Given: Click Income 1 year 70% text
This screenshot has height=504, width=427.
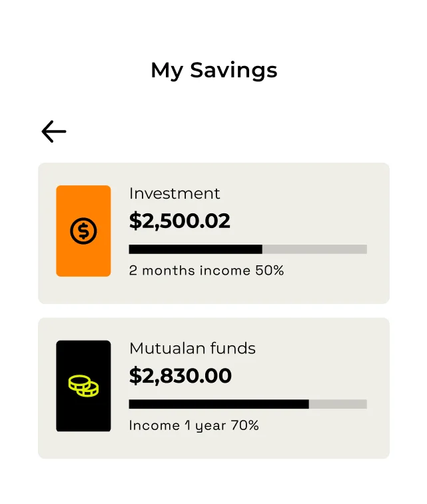Looking at the screenshot, I should pos(193,425).
